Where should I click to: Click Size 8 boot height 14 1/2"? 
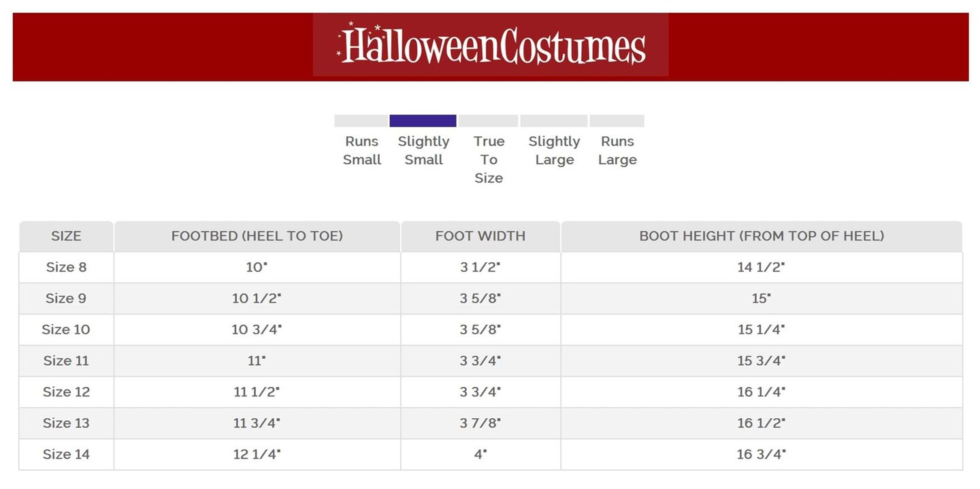761,267
